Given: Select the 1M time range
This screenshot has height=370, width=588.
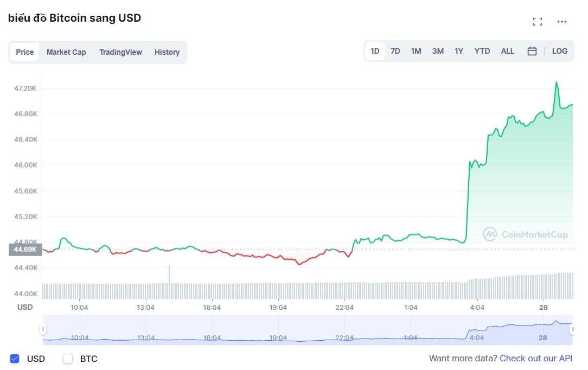Looking at the screenshot, I should click(x=416, y=50).
